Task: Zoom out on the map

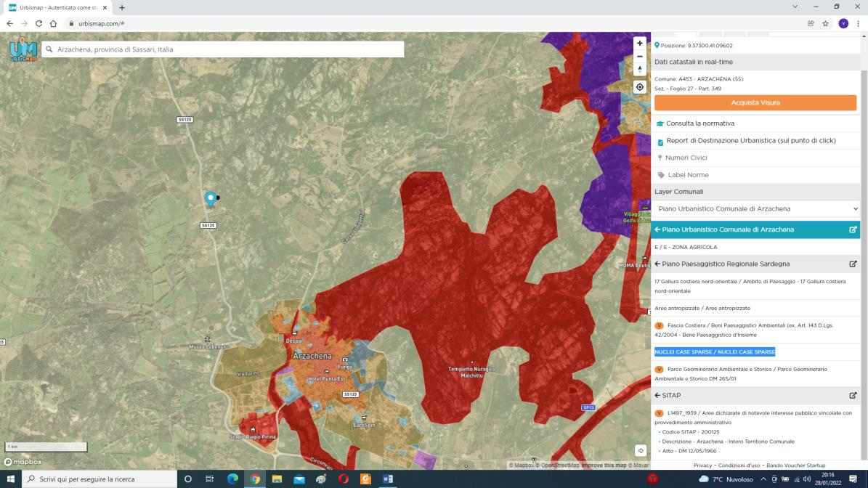Action: [x=639, y=56]
